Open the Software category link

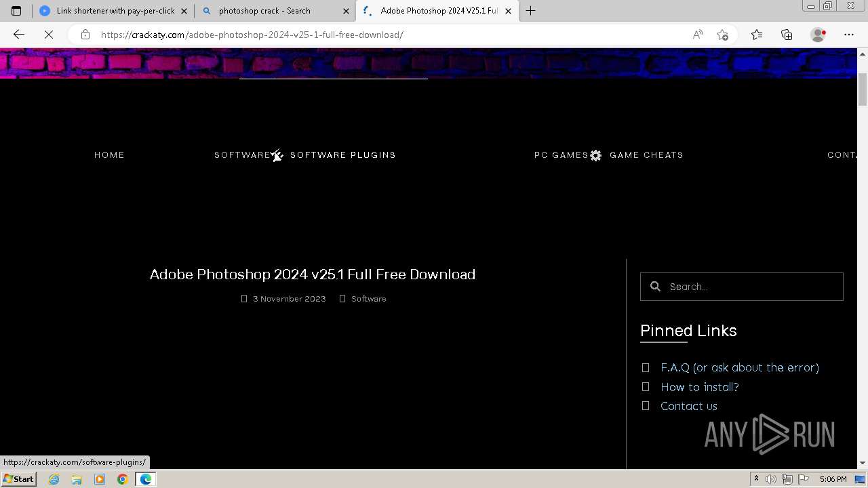coord(369,299)
